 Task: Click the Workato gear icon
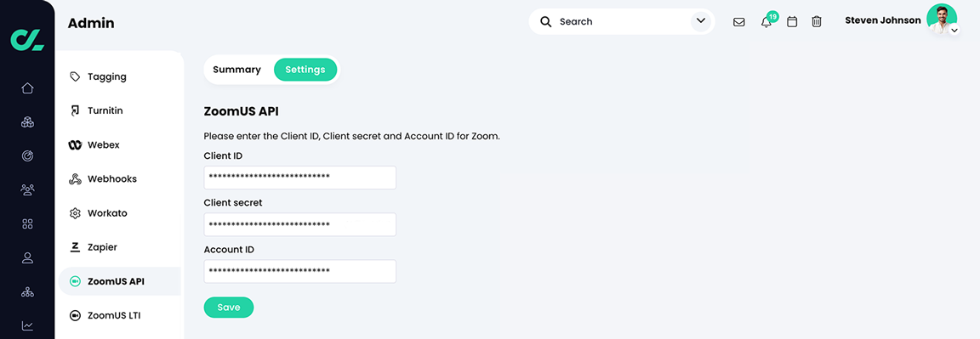pyautogui.click(x=75, y=213)
